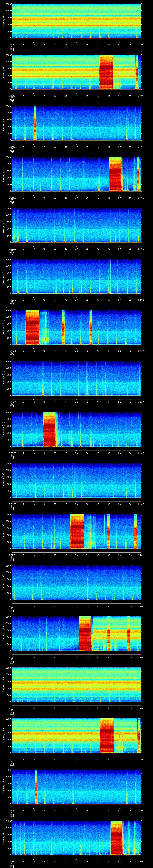This screenshot has height=868, width=153.
Task: Select the wide red burst in the 12:28:00 spectrogram
Action: [33, 327]
